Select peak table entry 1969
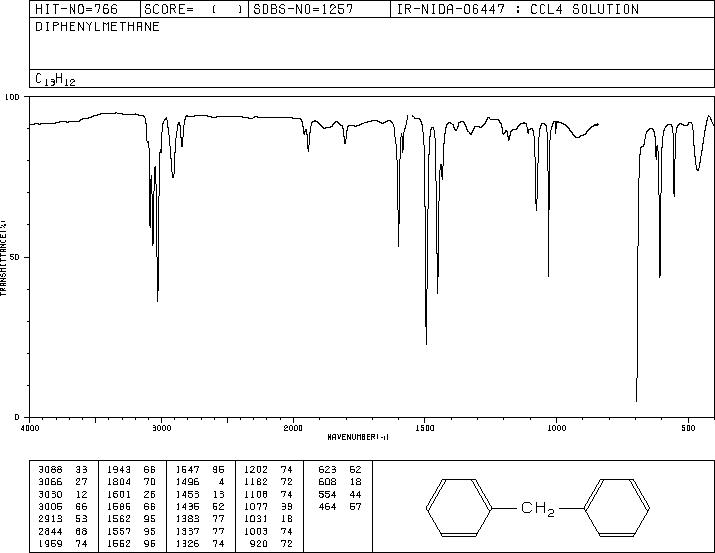The width and height of the screenshot is (715, 553). (63, 543)
